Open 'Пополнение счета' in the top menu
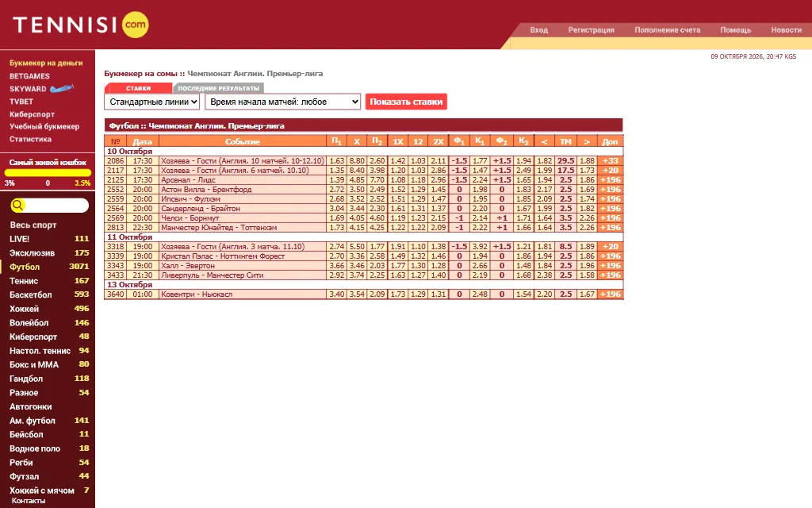The width and height of the screenshot is (812, 508). tap(668, 30)
